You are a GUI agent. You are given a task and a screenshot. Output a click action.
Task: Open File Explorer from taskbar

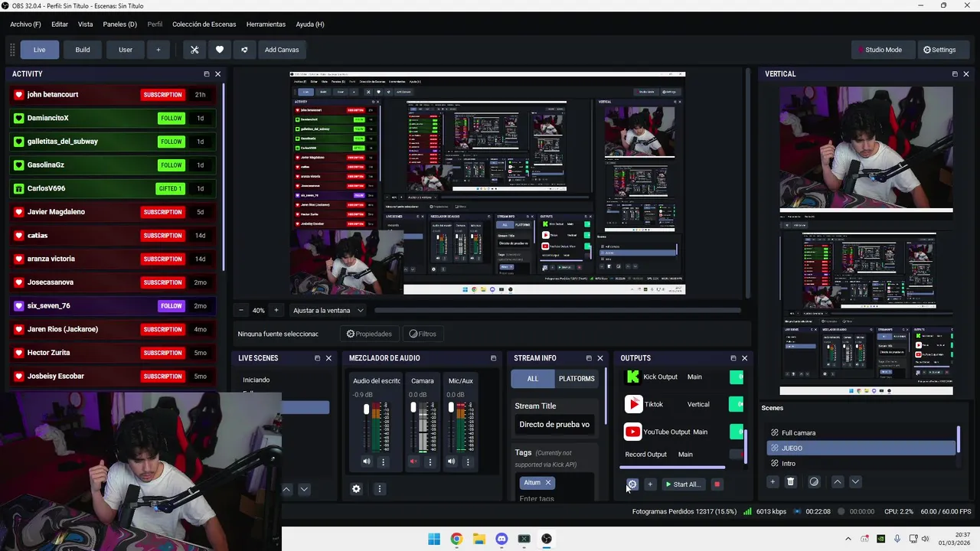coord(479,539)
